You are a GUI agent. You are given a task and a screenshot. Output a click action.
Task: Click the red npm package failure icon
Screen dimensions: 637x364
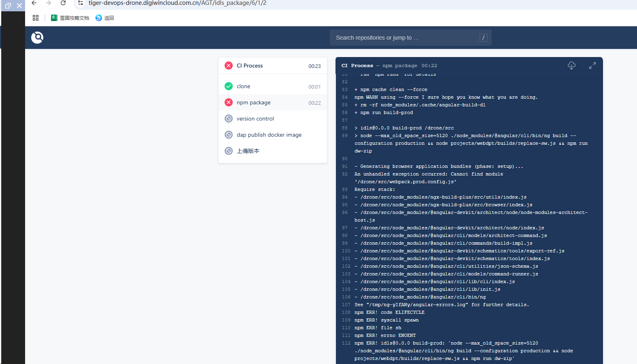coord(229,102)
